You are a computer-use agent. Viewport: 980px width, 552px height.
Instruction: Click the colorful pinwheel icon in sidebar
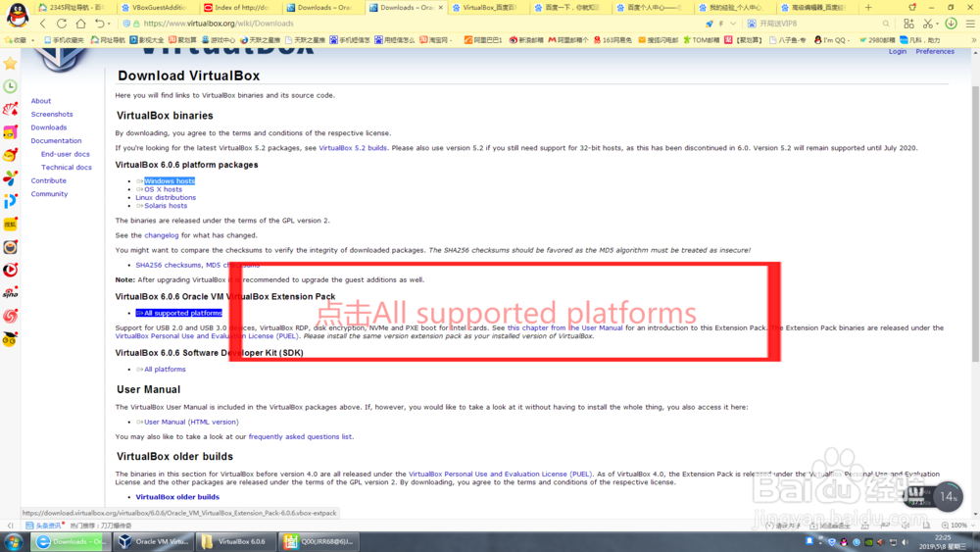pos(10,178)
